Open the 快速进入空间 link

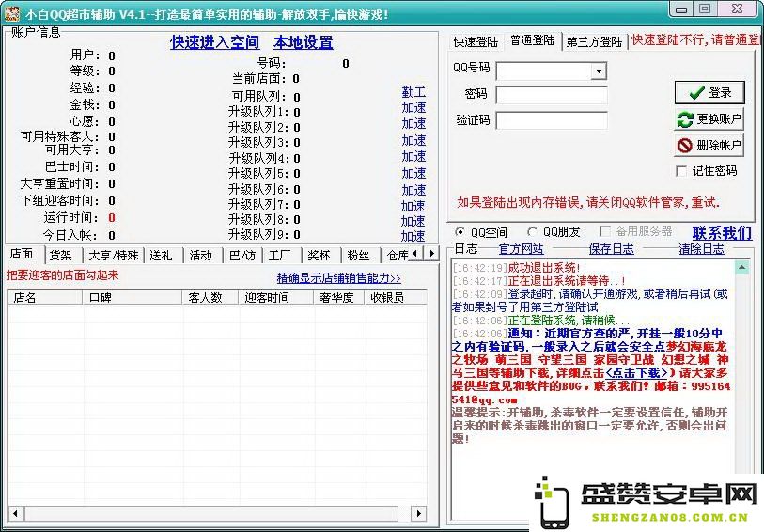214,42
